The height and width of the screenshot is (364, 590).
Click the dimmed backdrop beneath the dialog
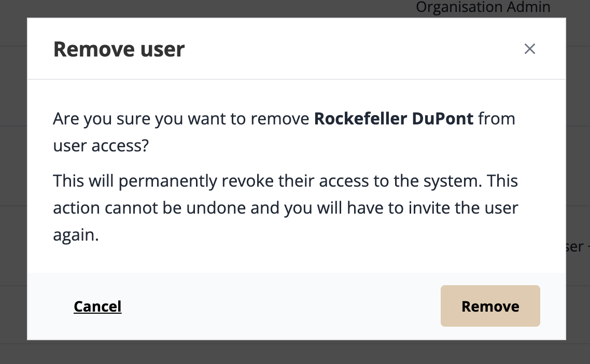pos(295,353)
